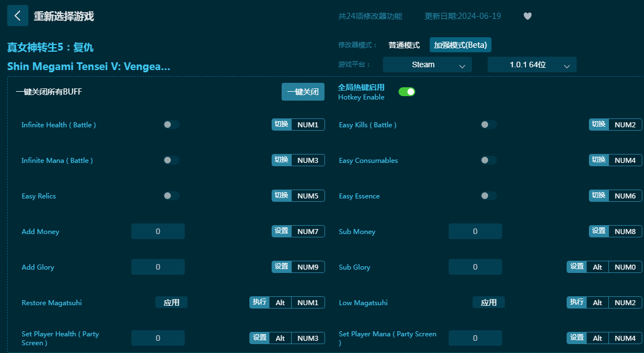Click the Restore Magatsuhi label
Viewport: 644px width, 353px height.
[x=52, y=302]
